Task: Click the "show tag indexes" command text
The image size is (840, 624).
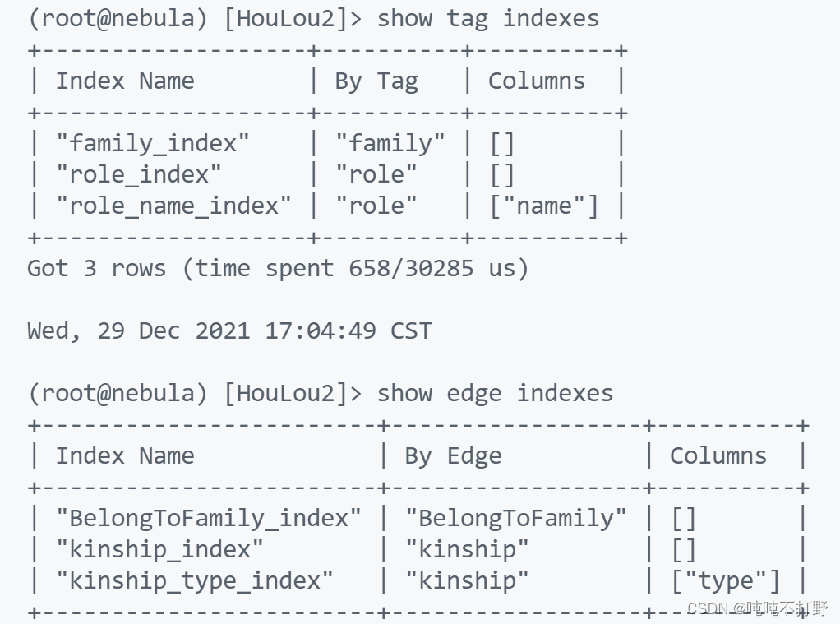Action: pos(488,18)
